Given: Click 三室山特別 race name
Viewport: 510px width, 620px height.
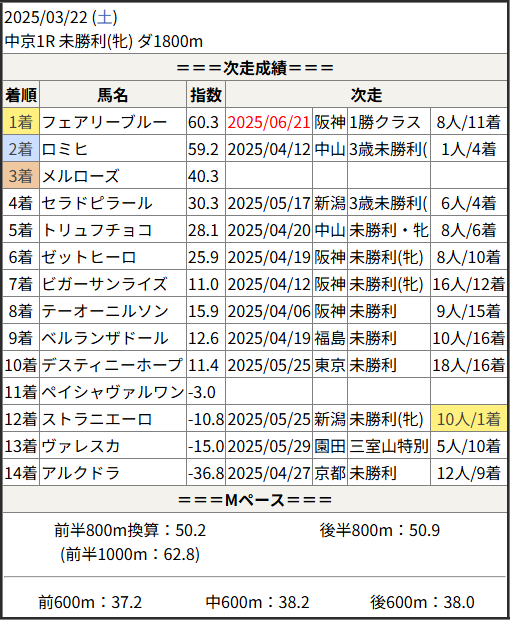Looking at the screenshot, I should [389, 446].
